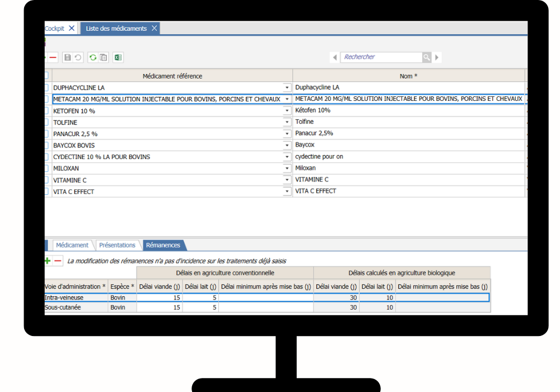This screenshot has height=392, width=560.
Task: Open the Présentations tab
Action: pos(117,245)
